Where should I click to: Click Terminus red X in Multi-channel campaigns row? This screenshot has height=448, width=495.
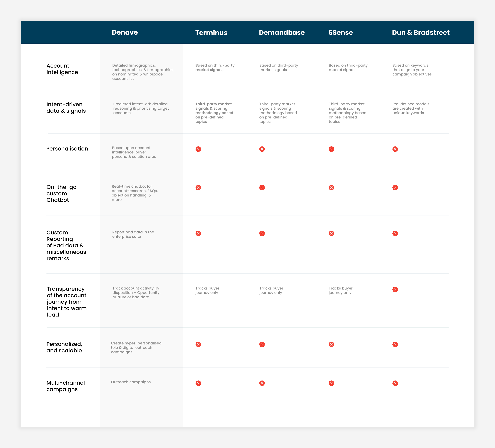(x=198, y=383)
